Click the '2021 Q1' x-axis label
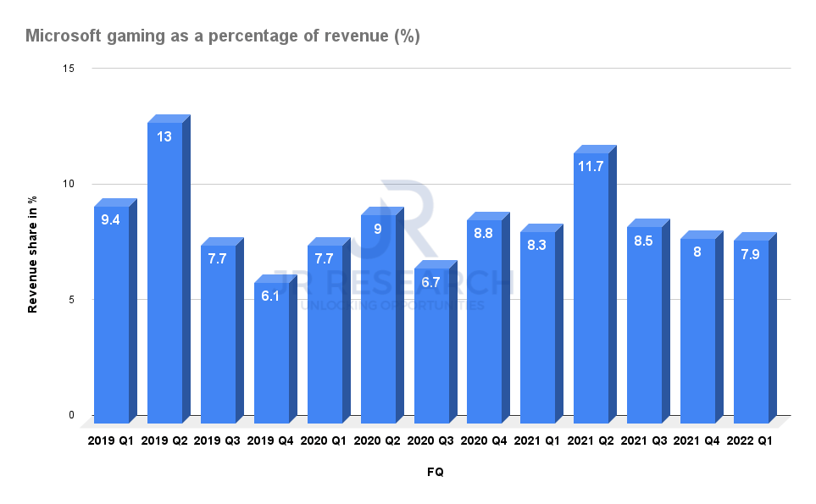Screen dimensions: 816x504 537,441
